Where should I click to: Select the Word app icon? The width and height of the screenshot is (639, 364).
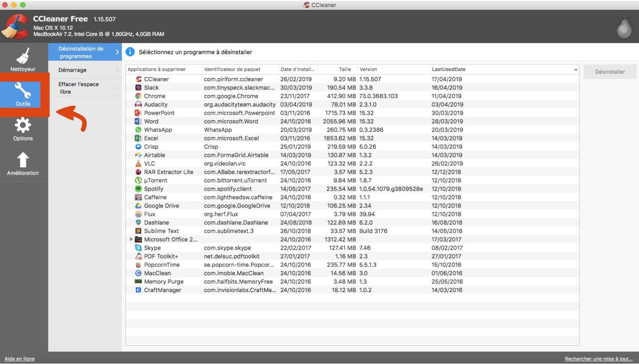click(x=138, y=121)
